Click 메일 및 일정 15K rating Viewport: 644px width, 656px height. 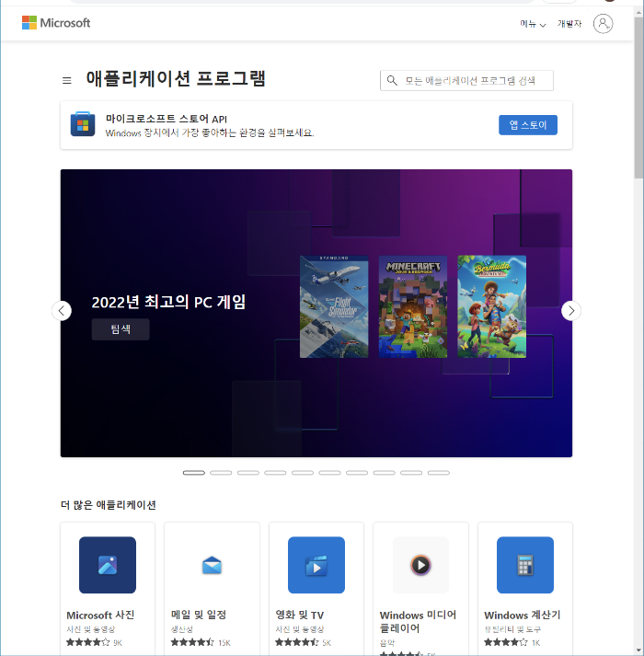[201, 642]
